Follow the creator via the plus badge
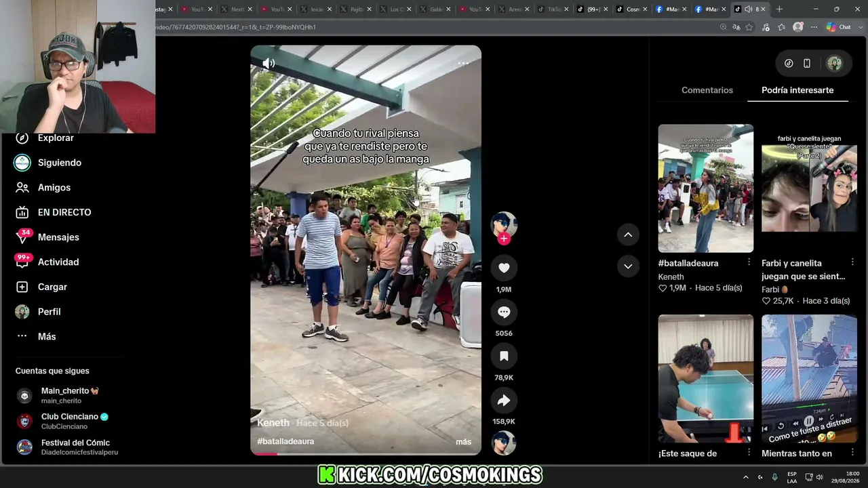The width and height of the screenshot is (868, 488). coord(504,239)
